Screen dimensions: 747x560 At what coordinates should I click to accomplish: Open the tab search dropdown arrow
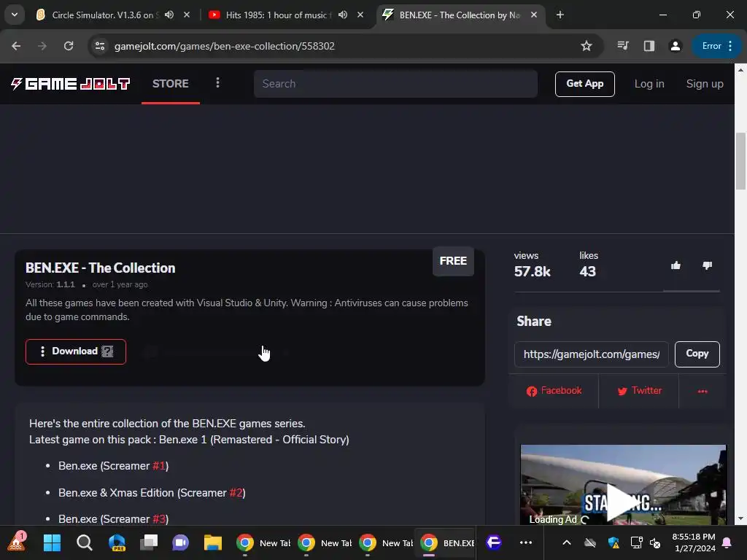(15, 15)
